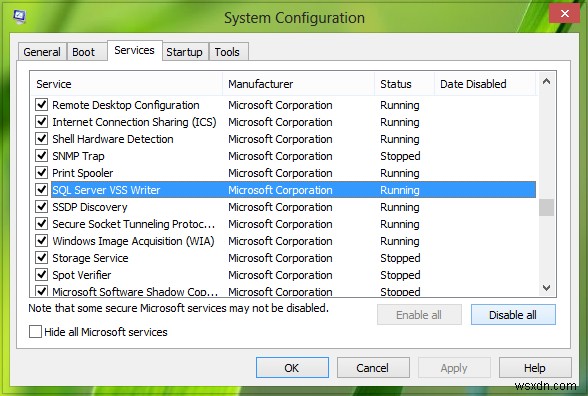Viewport: 588px width, 396px height.
Task: Click Microsoft Corporation in the Spot Verifier row
Action: point(280,275)
